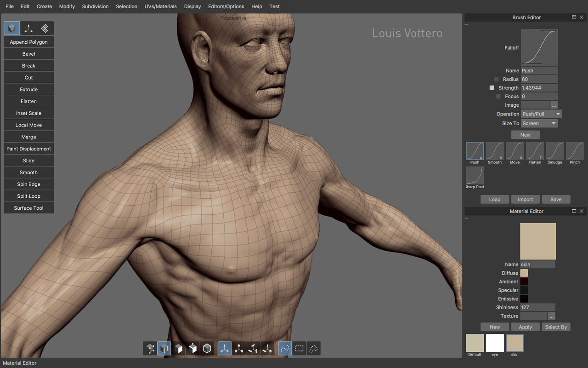This screenshot has height=368, width=588.
Task: Toggle the Strength checkbox
Action: click(492, 88)
